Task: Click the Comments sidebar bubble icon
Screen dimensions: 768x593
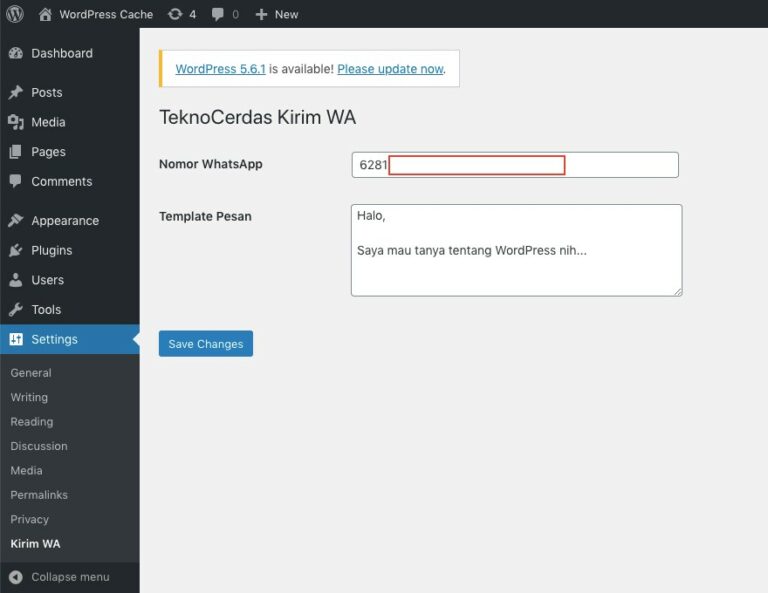Action: click(16, 181)
